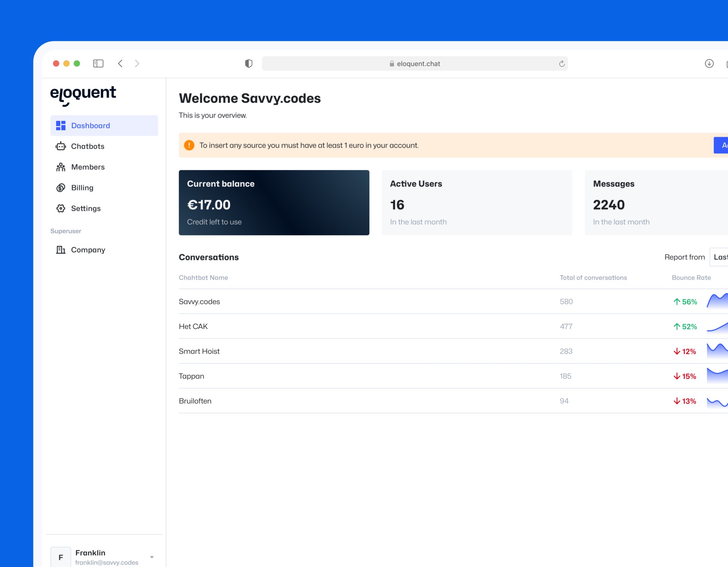
Task: Select the Current balance card
Action: [274, 202]
